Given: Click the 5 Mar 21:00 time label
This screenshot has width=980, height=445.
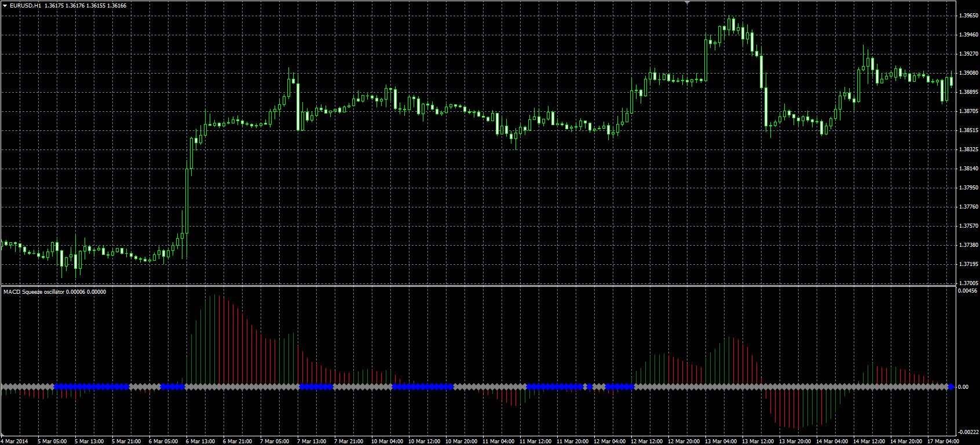Looking at the screenshot, I should (126, 442).
